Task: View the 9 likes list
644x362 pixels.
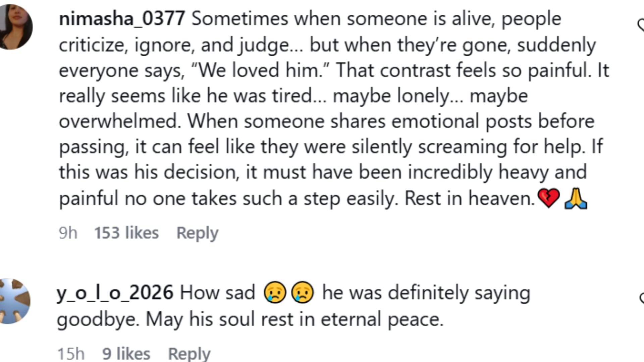Action: 126,354
